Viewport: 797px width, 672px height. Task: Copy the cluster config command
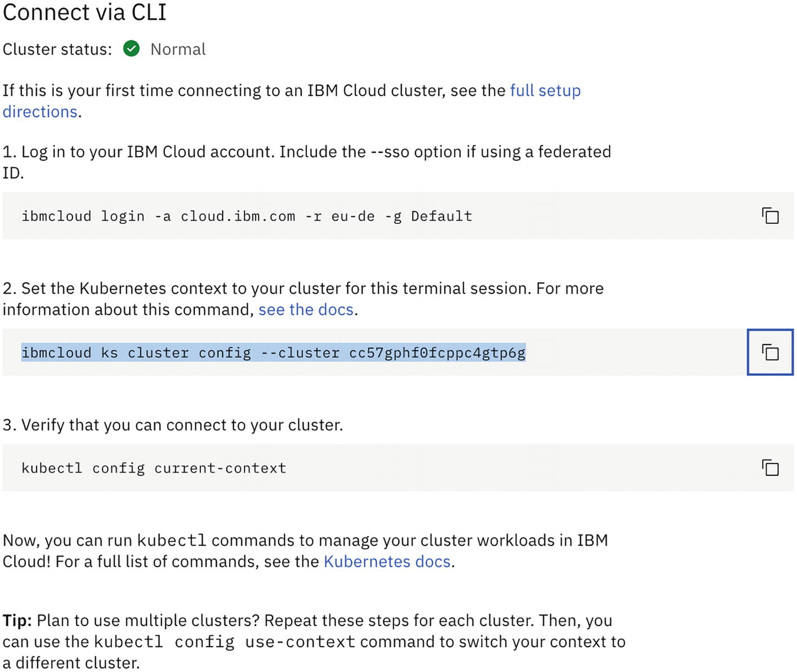[x=770, y=353]
